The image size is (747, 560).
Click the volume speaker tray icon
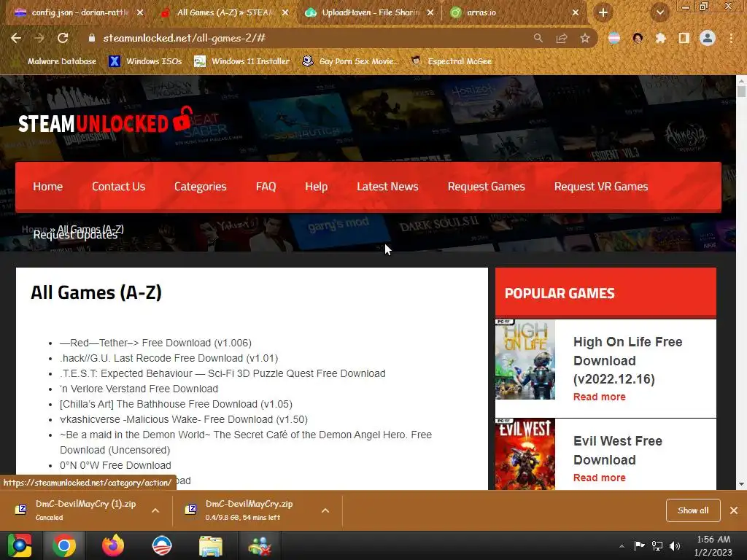[x=675, y=546]
